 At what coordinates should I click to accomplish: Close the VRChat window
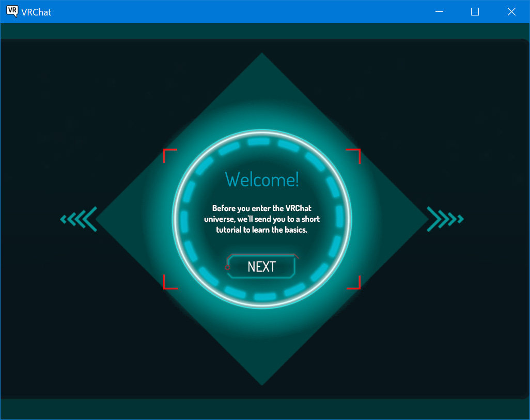511,11
